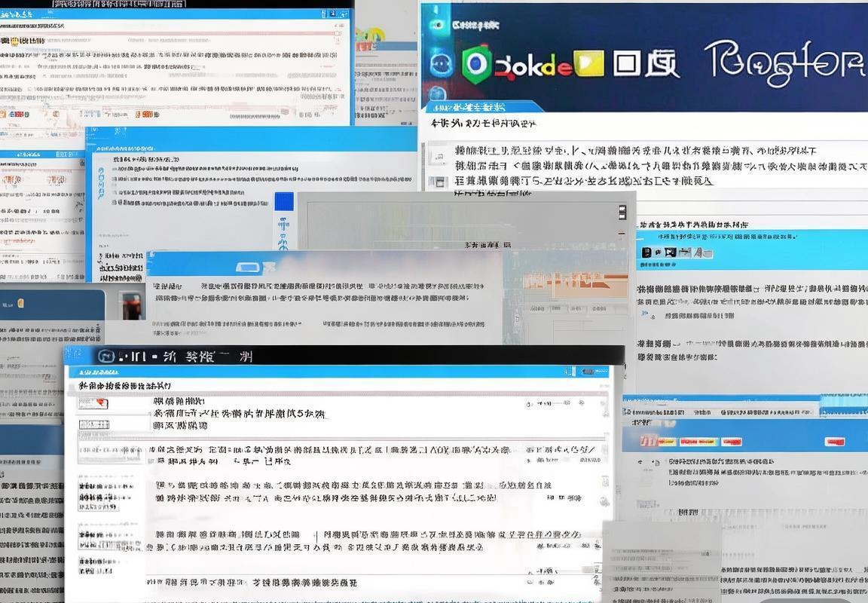Click the red button in lower-right window
This screenshot has height=603, width=868.
tap(836, 441)
